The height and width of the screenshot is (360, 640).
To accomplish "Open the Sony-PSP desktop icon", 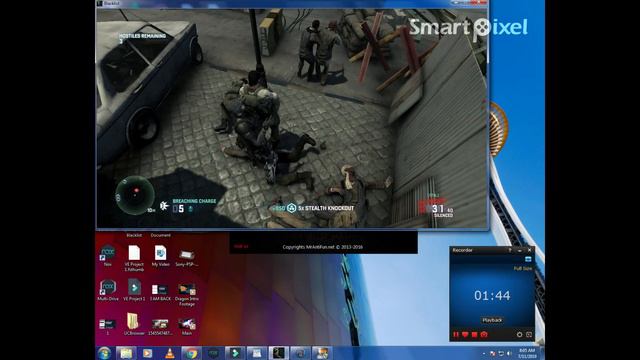I will (187, 257).
